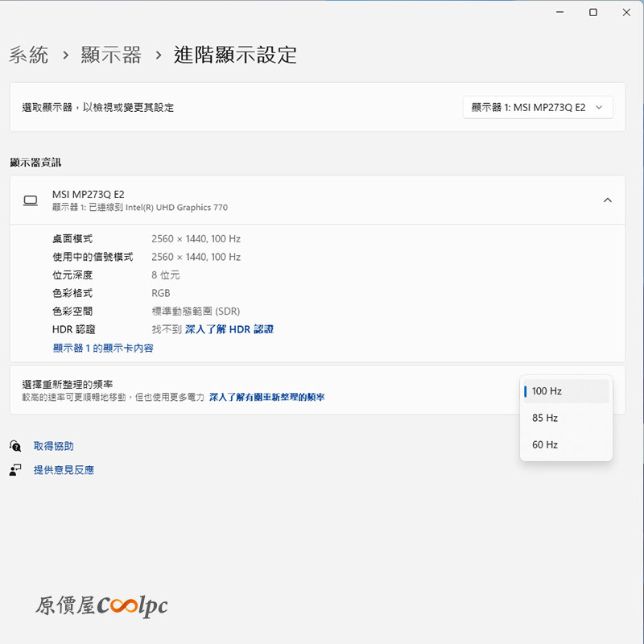Pick 60 Hz refresh rate
The width and height of the screenshot is (644, 644).
tap(566, 444)
